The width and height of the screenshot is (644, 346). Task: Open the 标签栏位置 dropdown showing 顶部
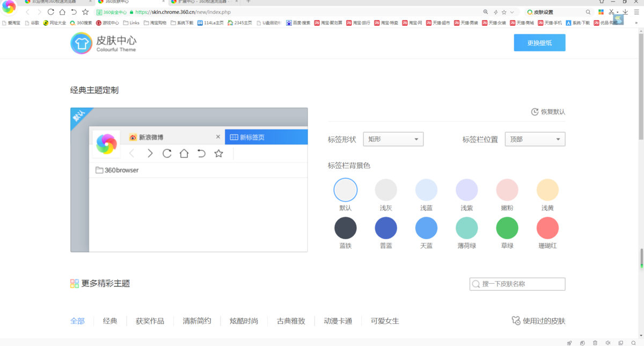coord(535,139)
